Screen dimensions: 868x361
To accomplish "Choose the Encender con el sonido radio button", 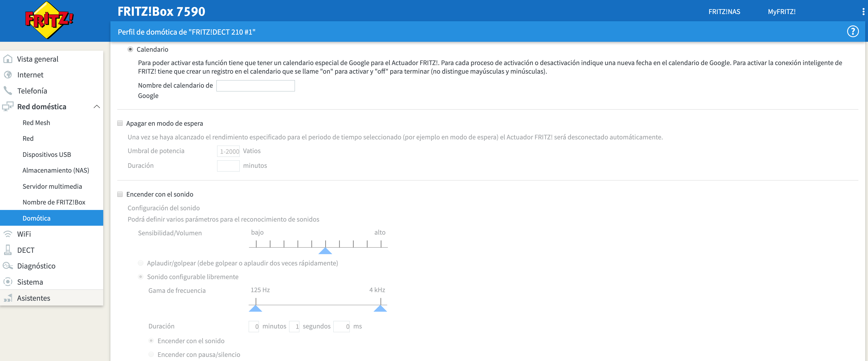I will click(151, 341).
